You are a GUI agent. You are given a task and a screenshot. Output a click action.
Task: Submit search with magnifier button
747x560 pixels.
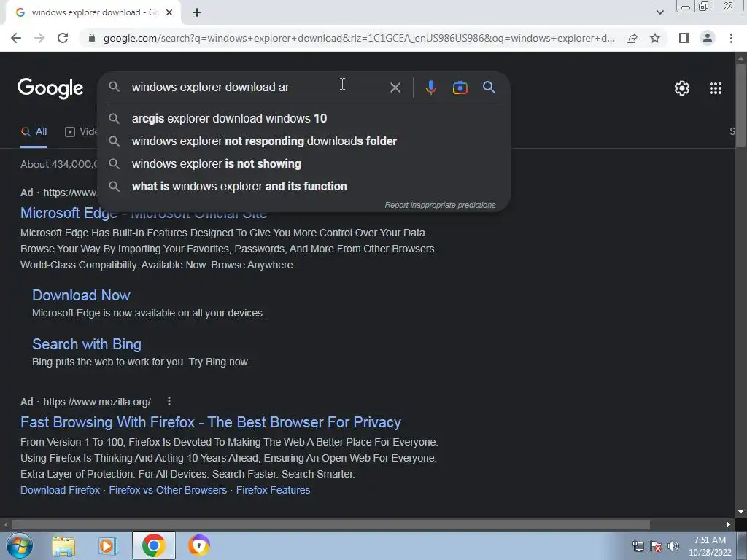pos(489,87)
